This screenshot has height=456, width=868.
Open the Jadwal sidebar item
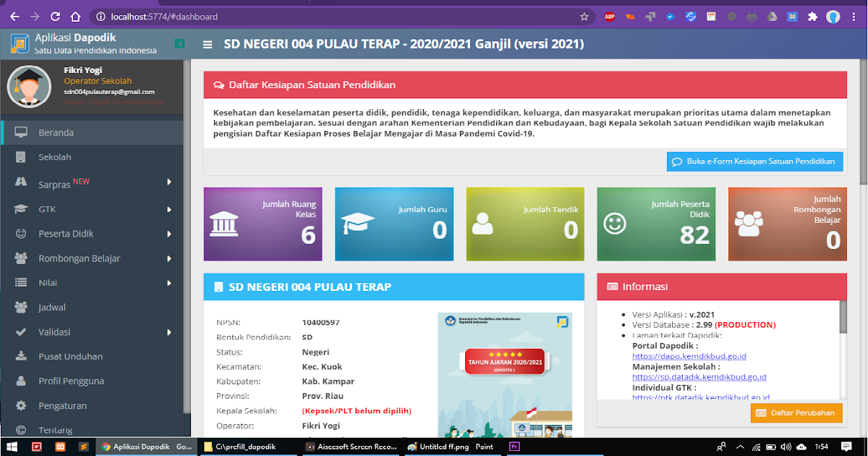tap(92, 308)
